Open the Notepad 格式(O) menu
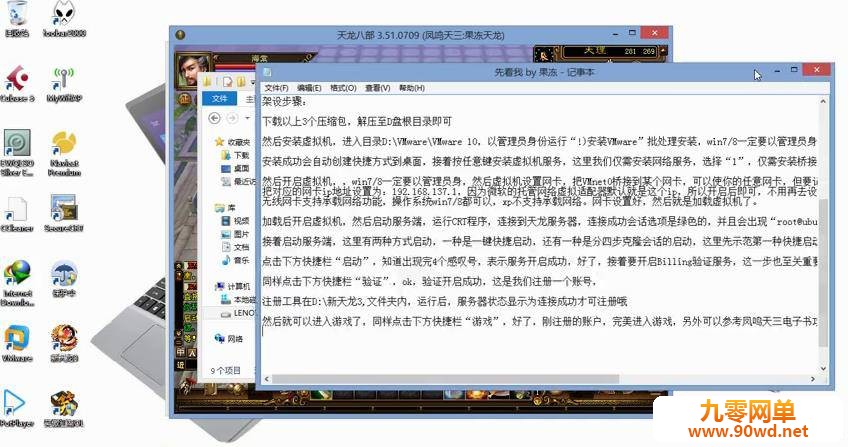848x447 pixels. (x=343, y=88)
